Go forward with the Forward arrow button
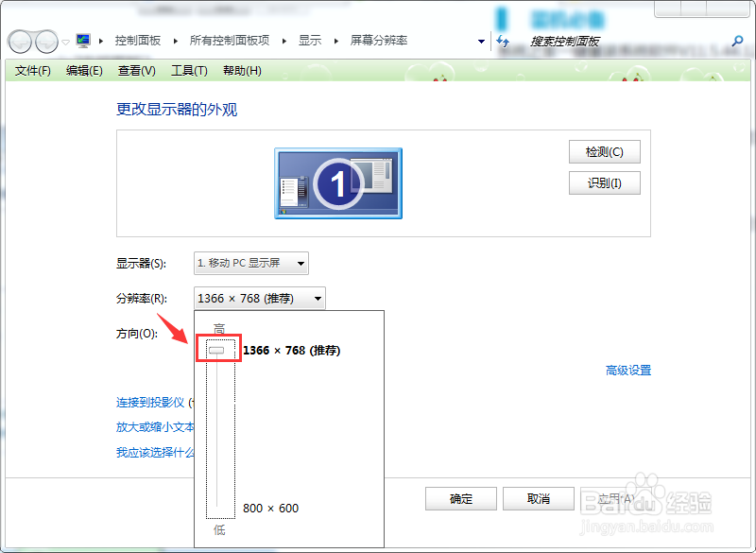Screen dimensions: 756x553 pyautogui.click(x=46, y=42)
